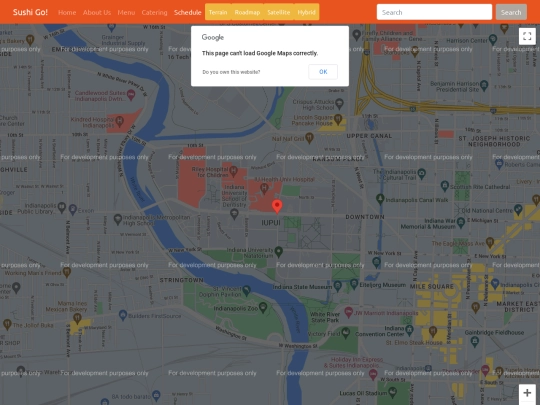Zoom in the map with plus icon
Viewport: 540px width, 405px height.
pyautogui.click(x=527, y=393)
